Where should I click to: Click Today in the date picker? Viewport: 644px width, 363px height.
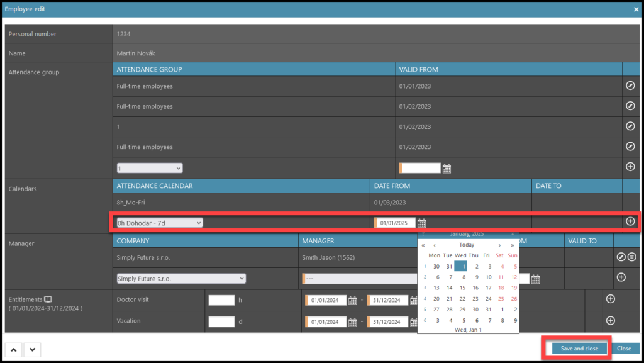[x=467, y=245]
